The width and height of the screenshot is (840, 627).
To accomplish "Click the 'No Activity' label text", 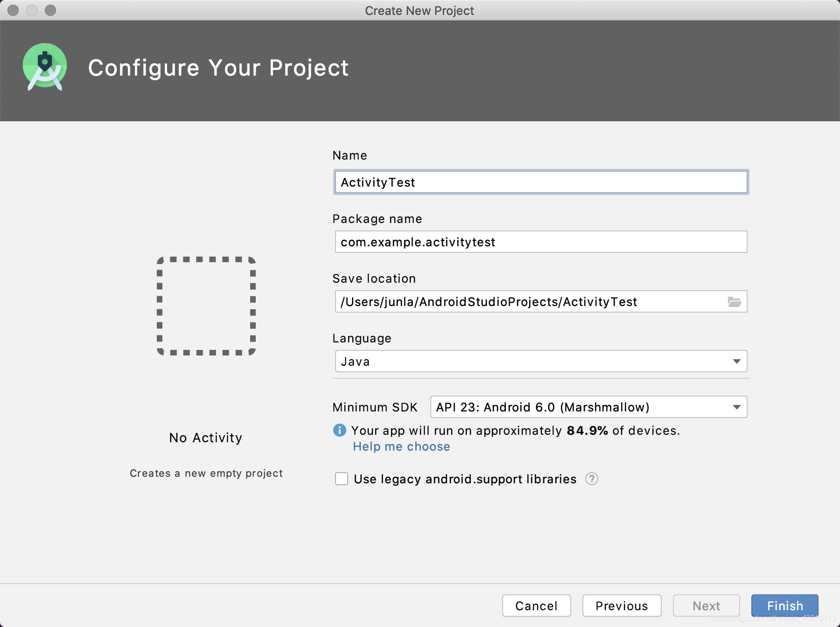I will pos(206,438).
